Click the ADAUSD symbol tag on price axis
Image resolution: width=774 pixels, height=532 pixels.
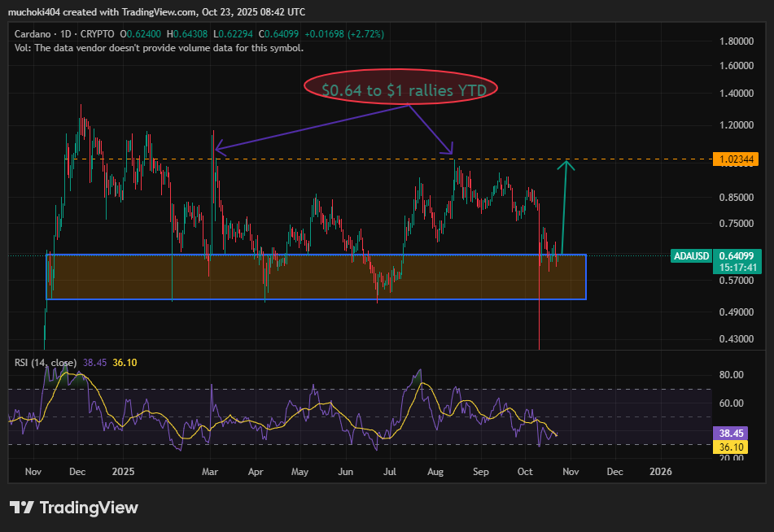[692, 256]
